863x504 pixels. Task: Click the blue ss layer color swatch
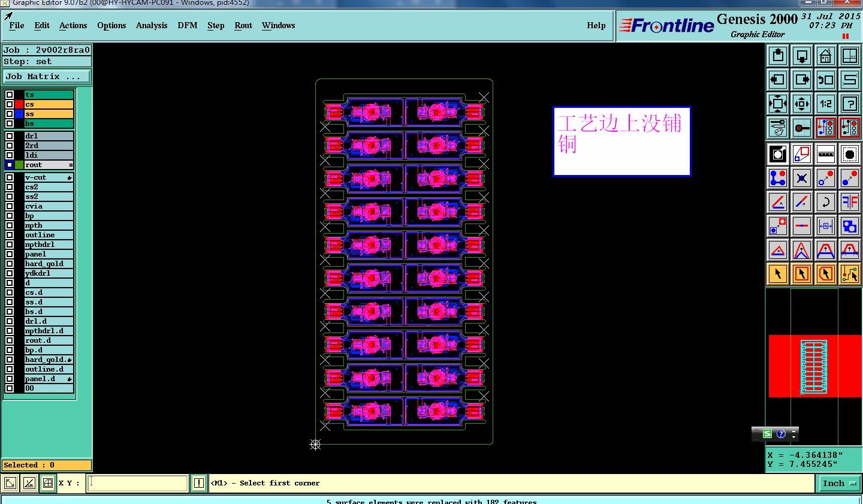(19, 114)
